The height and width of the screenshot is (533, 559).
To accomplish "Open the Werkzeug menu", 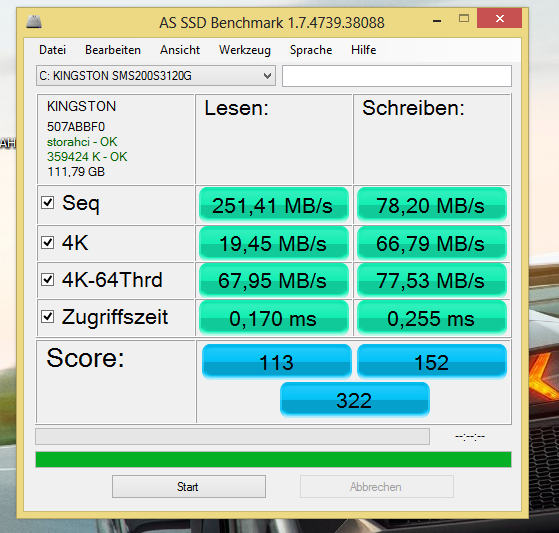I will pyautogui.click(x=245, y=50).
